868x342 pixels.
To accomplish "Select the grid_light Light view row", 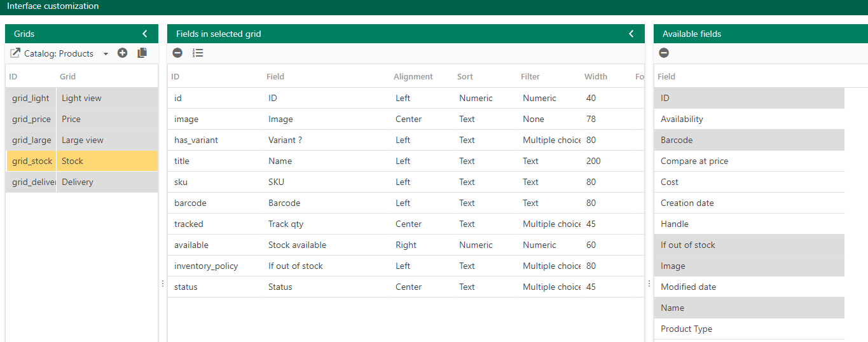I will (81, 98).
